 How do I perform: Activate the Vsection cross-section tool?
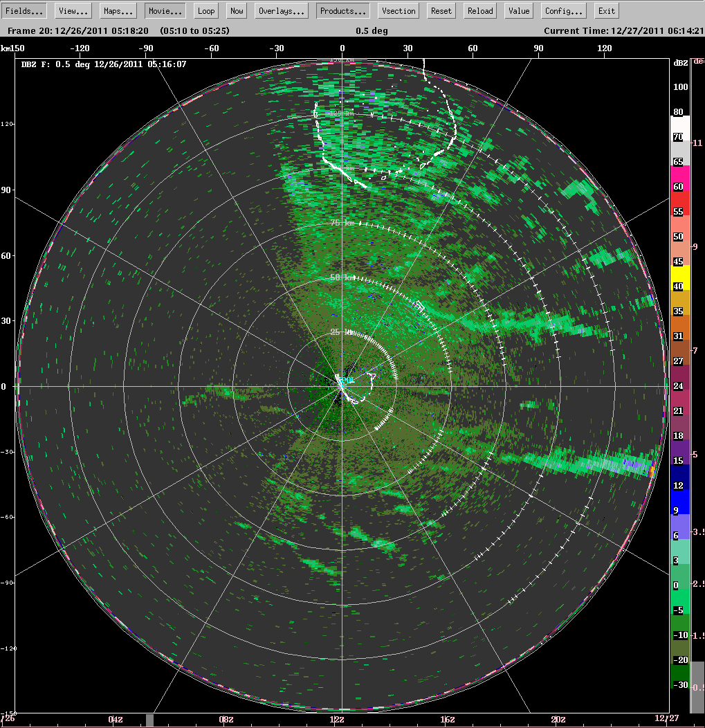(398, 10)
